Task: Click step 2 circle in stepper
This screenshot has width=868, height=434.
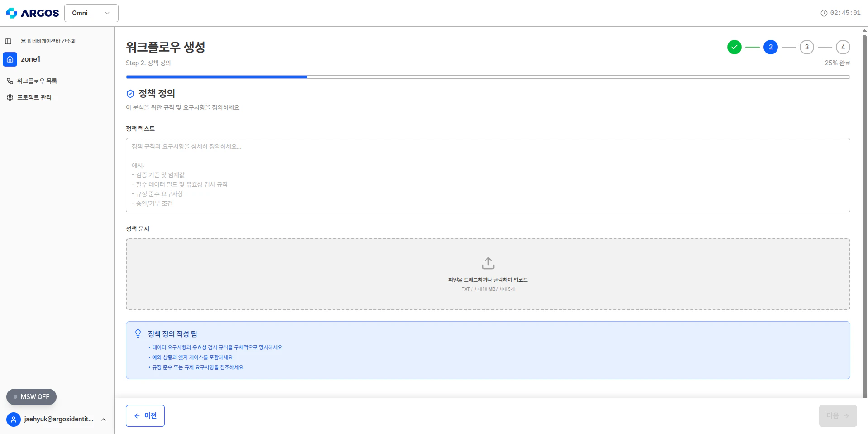Action: click(x=771, y=47)
